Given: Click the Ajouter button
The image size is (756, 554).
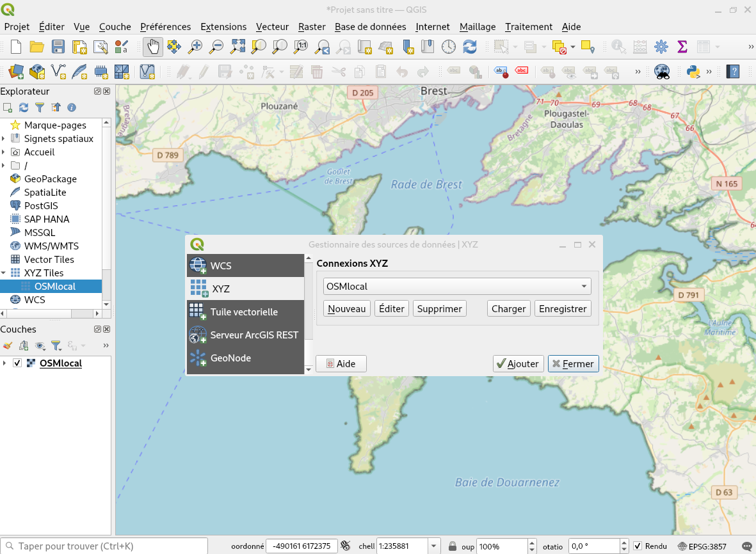Looking at the screenshot, I should 519,364.
